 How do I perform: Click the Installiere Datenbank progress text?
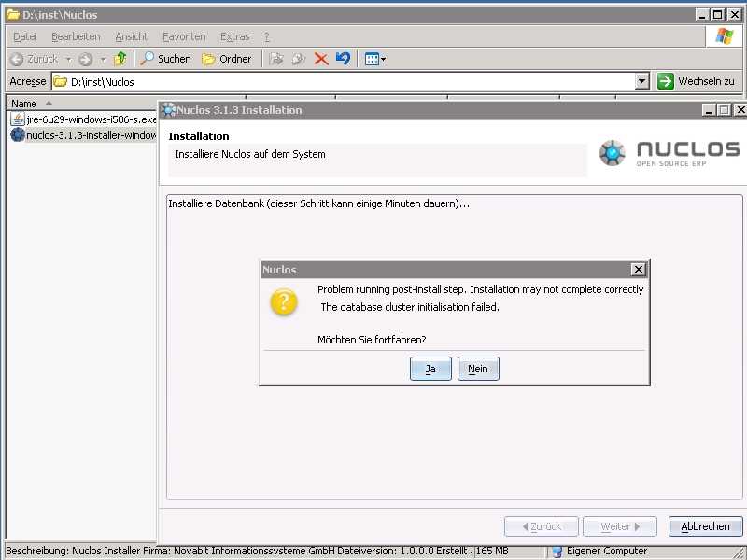point(318,203)
